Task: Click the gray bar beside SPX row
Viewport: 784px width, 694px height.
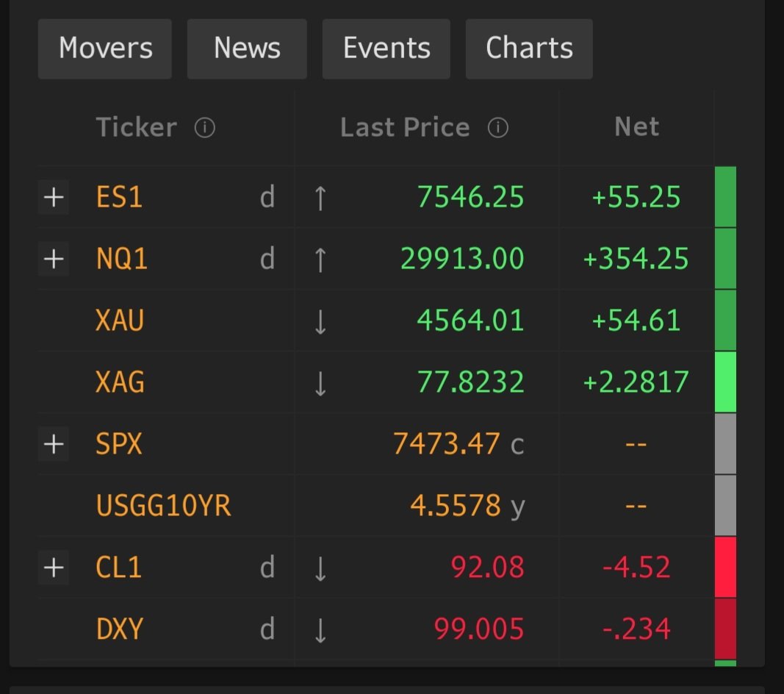Action: coord(725,444)
